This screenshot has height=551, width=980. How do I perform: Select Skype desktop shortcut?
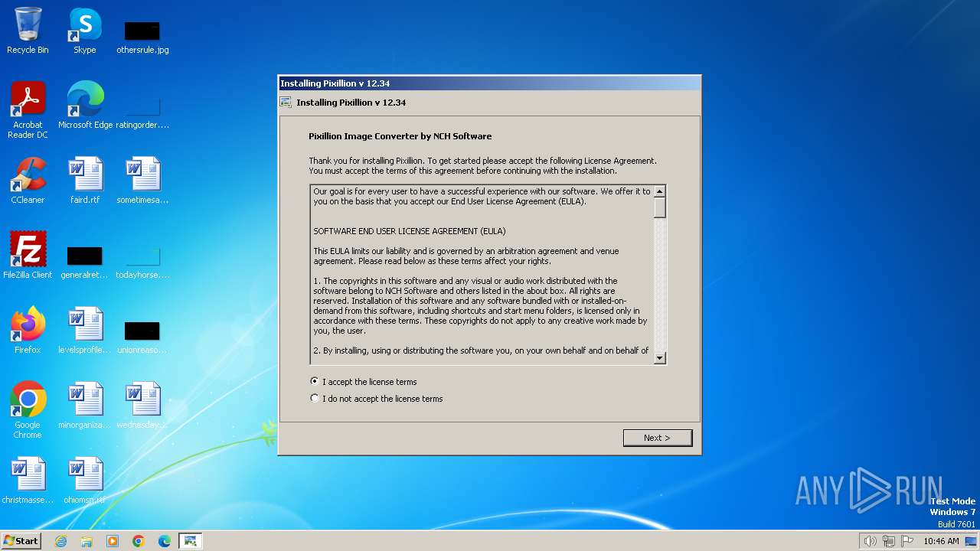coord(85,31)
